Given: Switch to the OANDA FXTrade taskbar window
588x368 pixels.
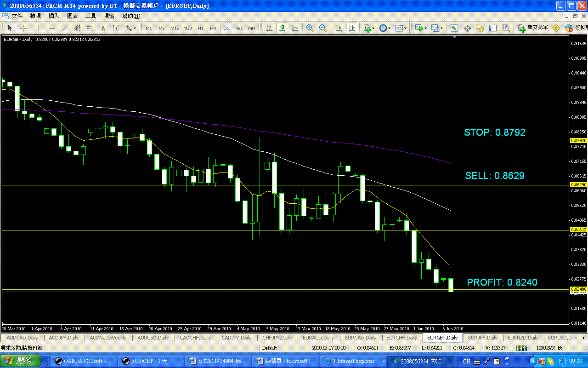Looking at the screenshot, I should tap(83, 361).
